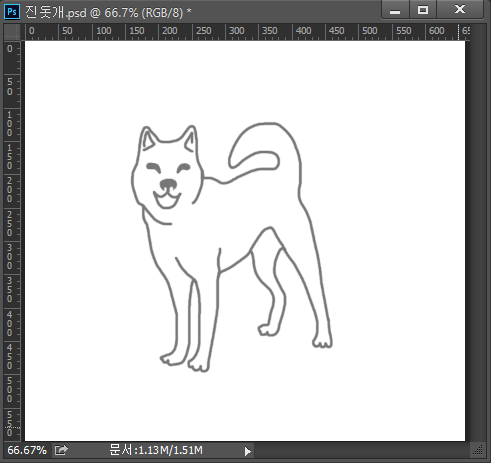Click the ruler origin corner box

[x=12, y=32]
